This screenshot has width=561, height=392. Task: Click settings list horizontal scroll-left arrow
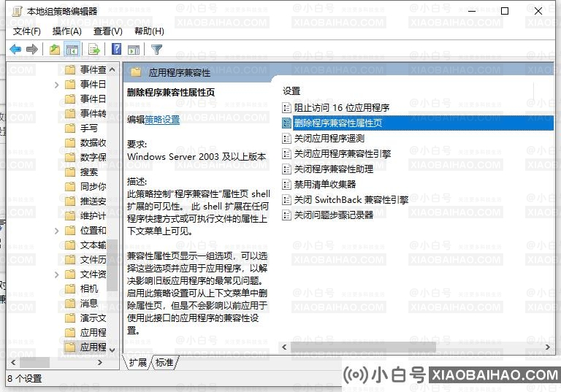click(284, 347)
